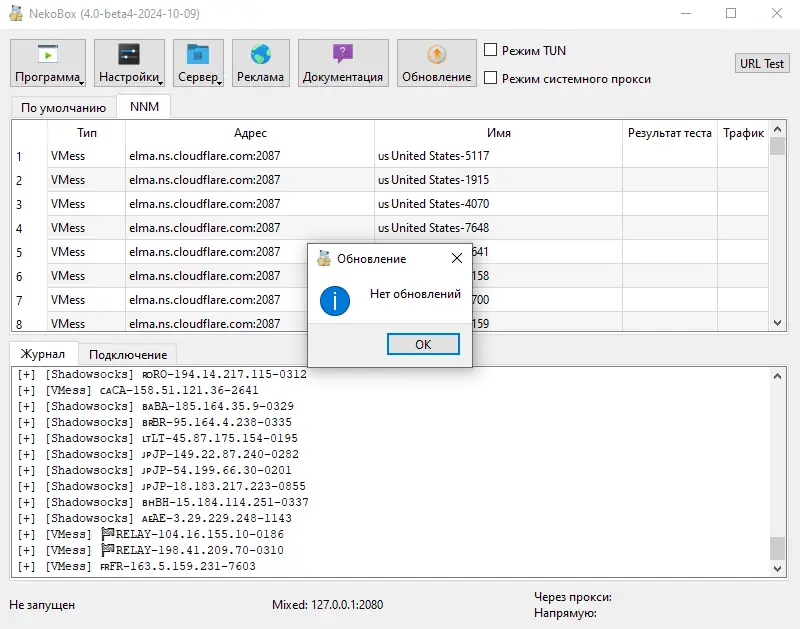This screenshot has height=629, width=800.
Task: Click the server list scrollbar thumb
Action: point(777,146)
